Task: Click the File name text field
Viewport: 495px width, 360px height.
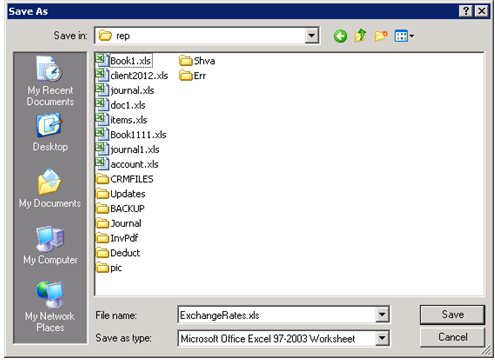Action: click(277, 315)
